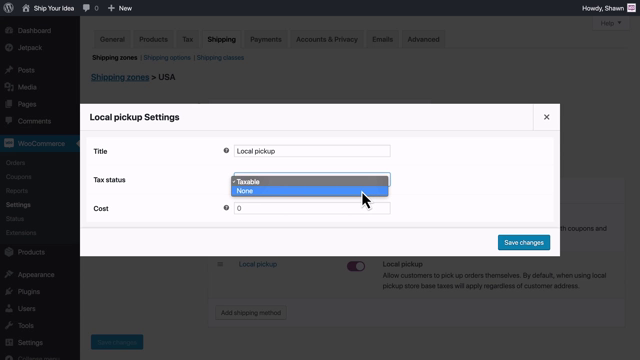
Task: Click the Dashboard sidebar icon
Action: (9, 30)
